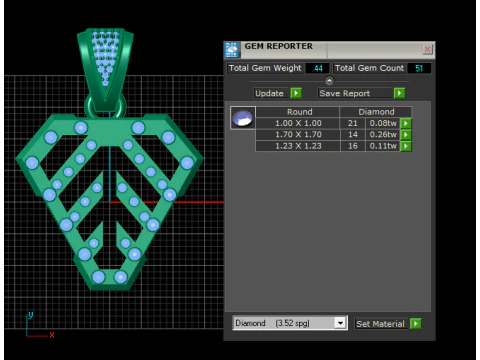Click the 0.11tw weight cell
The height and width of the screenshot is (360, 480).
click(x=383, y=146)
